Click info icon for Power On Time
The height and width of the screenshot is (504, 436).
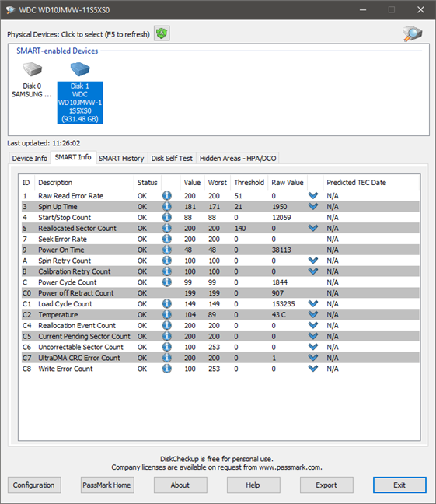pos(167,250)
